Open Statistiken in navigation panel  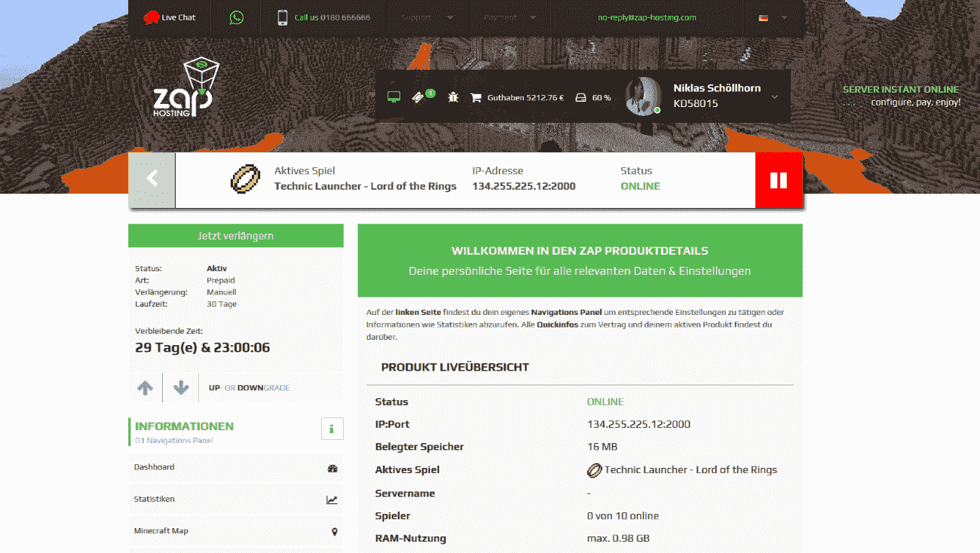click(x=236, y=500)
